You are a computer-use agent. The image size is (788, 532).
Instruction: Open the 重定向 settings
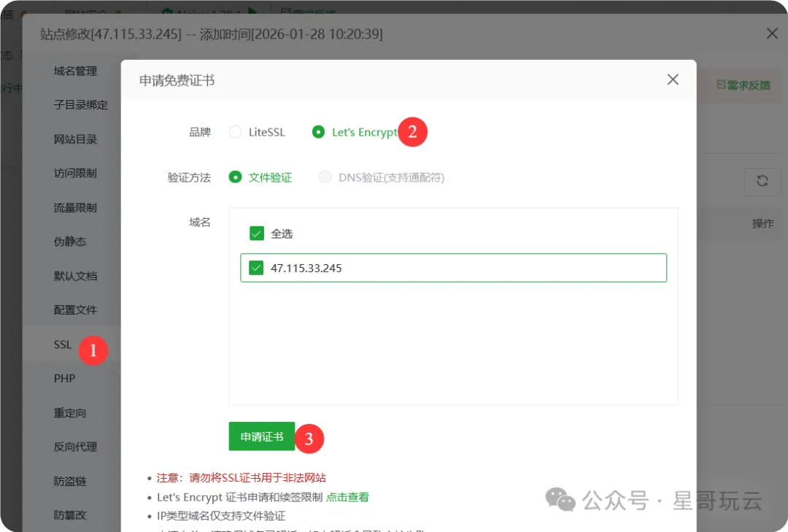pos(70,412)
